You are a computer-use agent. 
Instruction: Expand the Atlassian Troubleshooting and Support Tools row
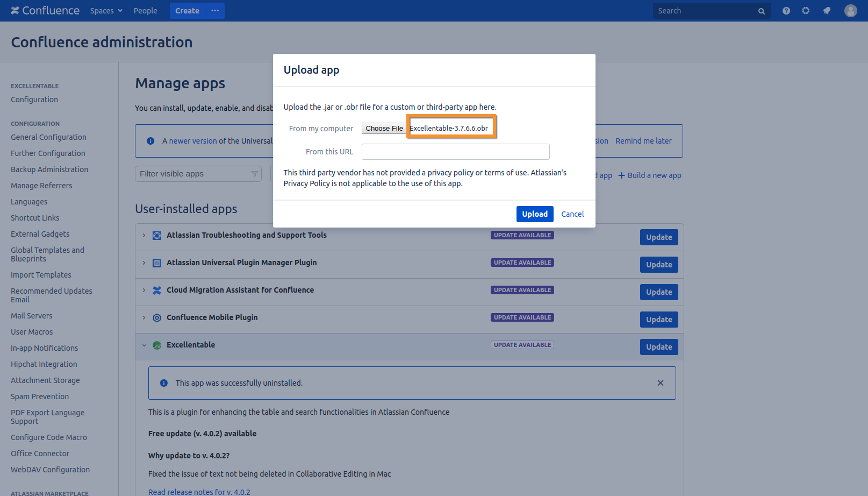pos(144,236)
